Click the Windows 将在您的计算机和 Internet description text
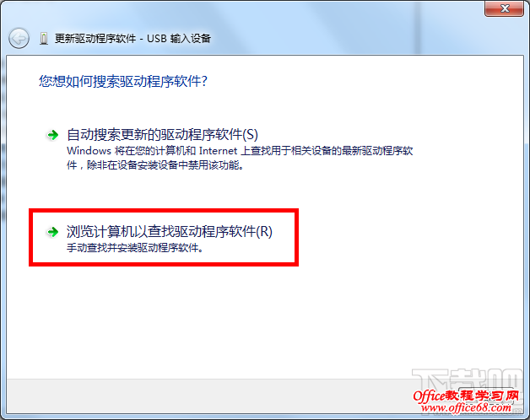This screenshot has width=530, height=420. 240,151
